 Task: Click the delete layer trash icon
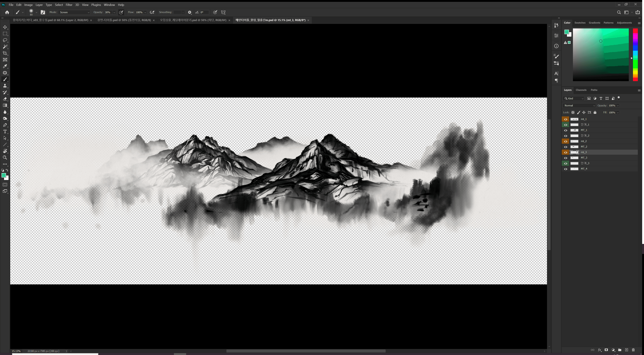click(x=633, y=350)
